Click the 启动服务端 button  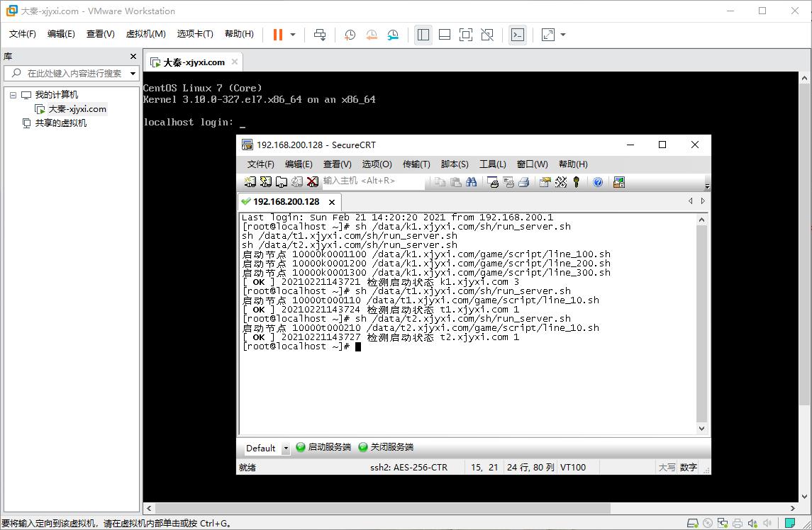pos(323,447)
